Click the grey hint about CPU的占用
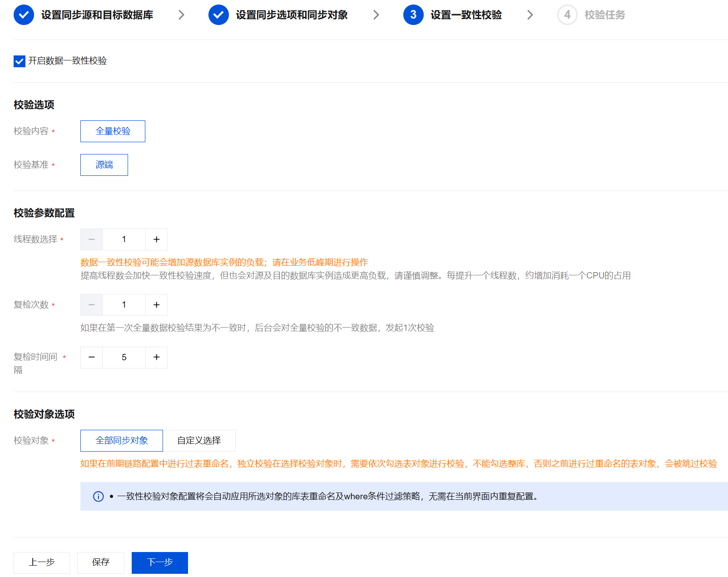728x577 pixels. point(356,276)
